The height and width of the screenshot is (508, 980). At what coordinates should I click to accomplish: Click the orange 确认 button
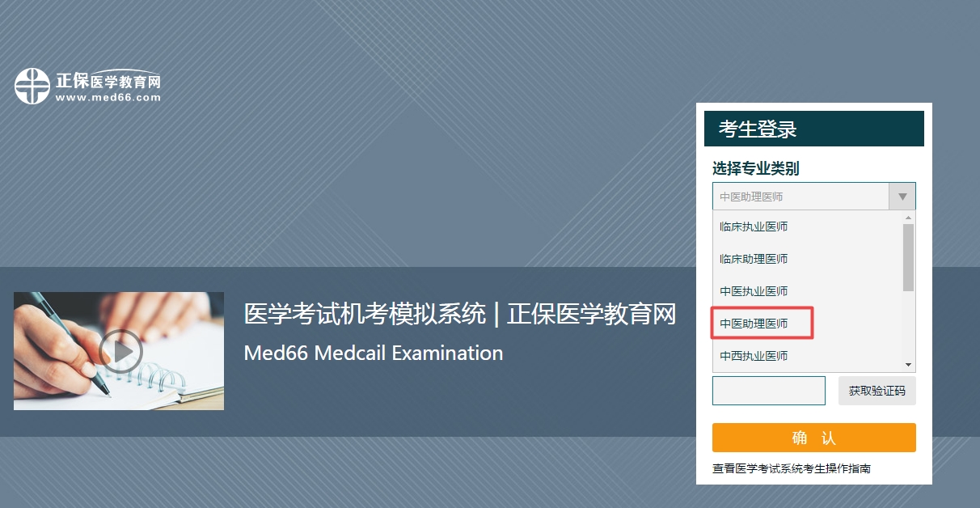(x=813, y=438)
